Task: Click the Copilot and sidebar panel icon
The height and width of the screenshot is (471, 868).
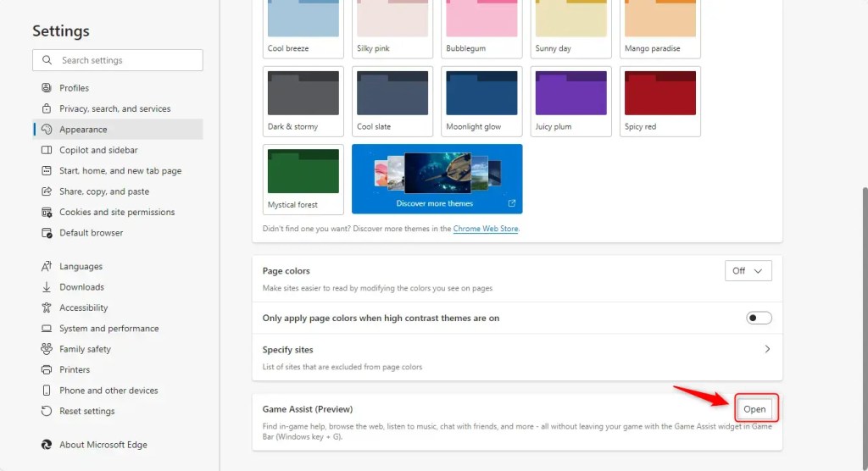Action: pos(47,150)
